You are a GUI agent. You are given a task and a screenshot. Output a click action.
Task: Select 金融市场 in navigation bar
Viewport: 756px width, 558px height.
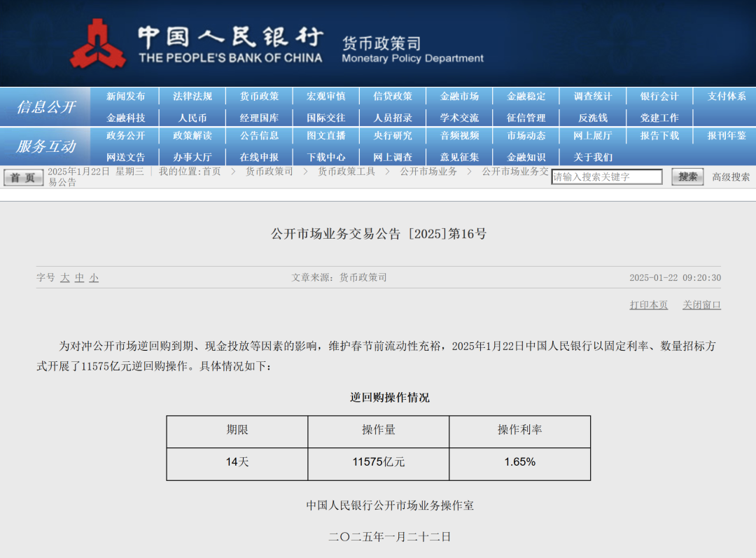tap(459, 97)
